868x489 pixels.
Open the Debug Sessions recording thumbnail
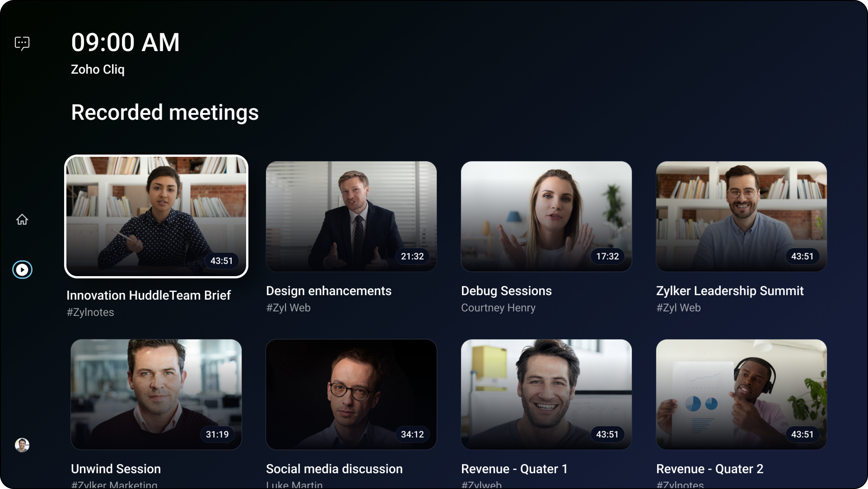coord(546,216)
